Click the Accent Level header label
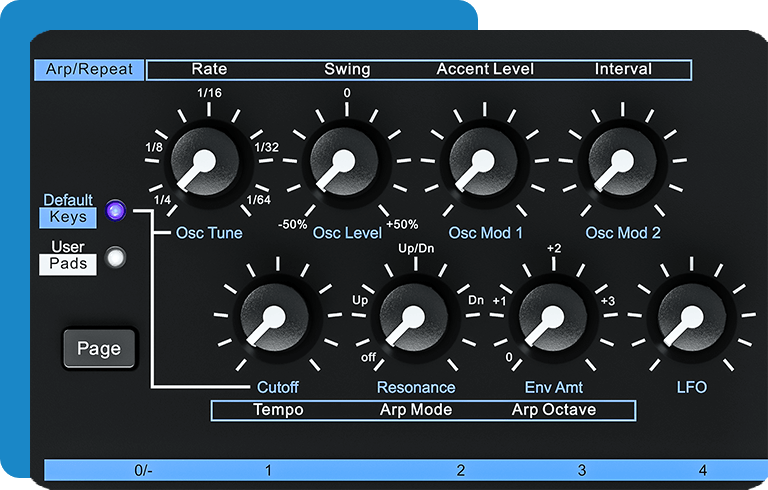 click(x=485, y=69)
